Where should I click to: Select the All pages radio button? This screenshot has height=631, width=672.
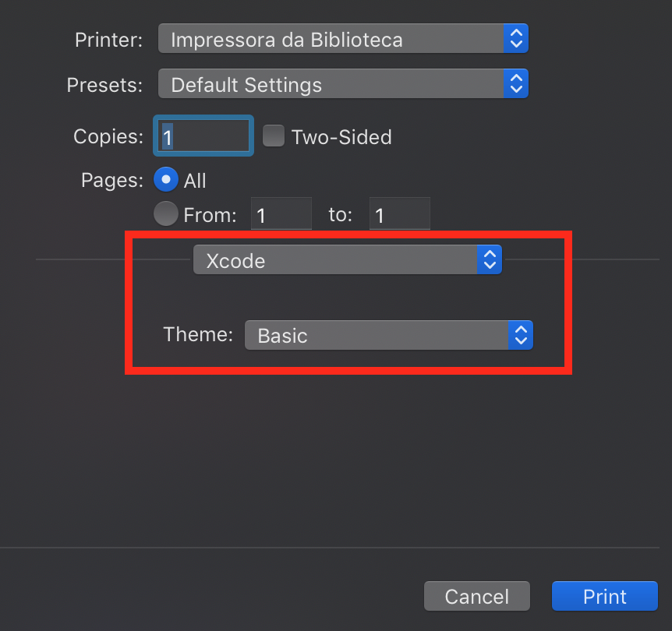(165, 180)
